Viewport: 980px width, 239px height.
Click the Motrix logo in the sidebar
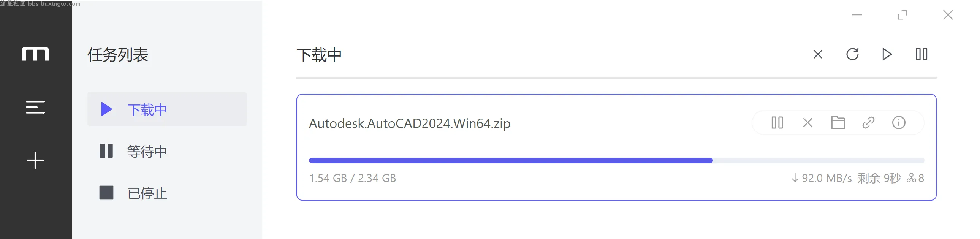(35, 54)
